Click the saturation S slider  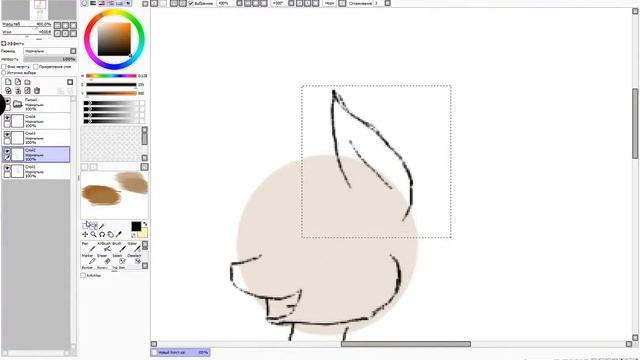(x=111, y=84)
